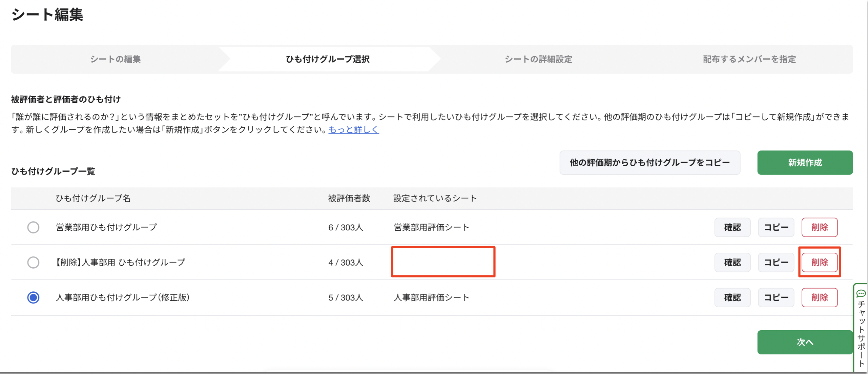Click the 4 / 303人 count cell

tap(346, 263)
